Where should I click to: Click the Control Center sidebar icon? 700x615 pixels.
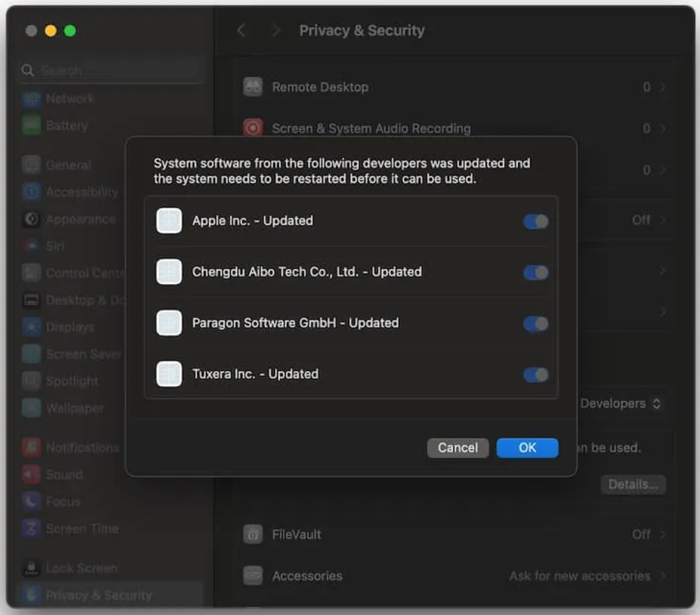point(32,273)
